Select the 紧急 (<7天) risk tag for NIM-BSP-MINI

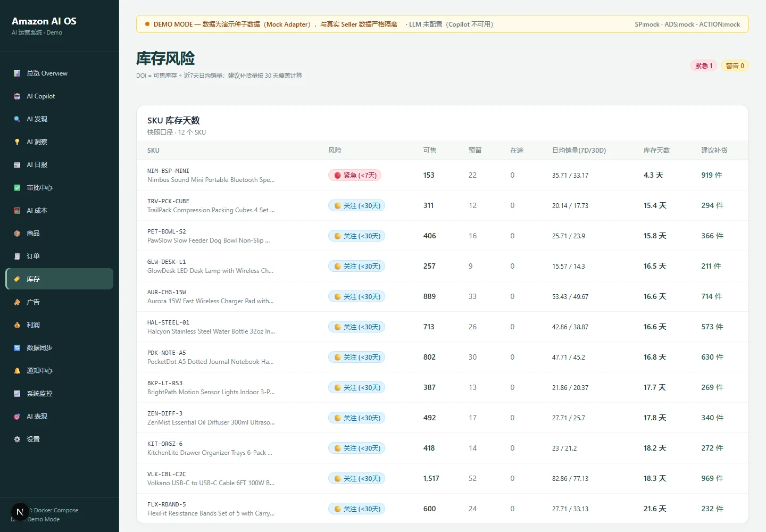pos(355,176)
